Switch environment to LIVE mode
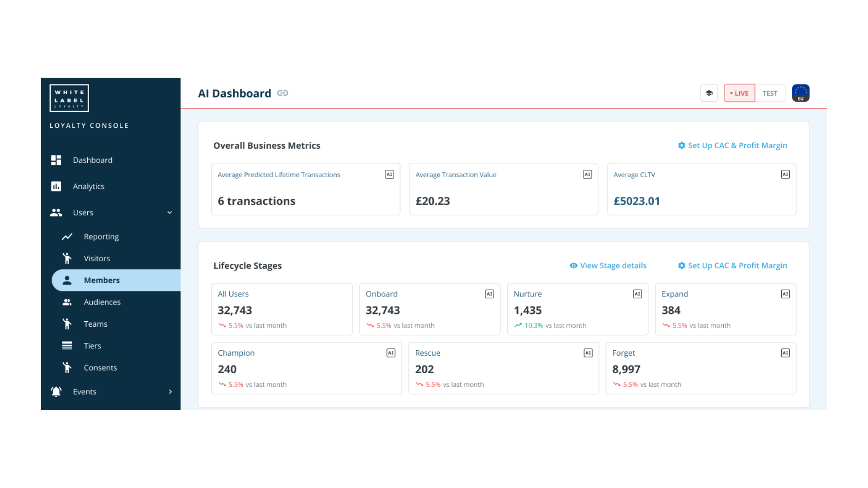The height and width of the screenshot is (488, 868). pyautogui.click(x=739, y=93)
